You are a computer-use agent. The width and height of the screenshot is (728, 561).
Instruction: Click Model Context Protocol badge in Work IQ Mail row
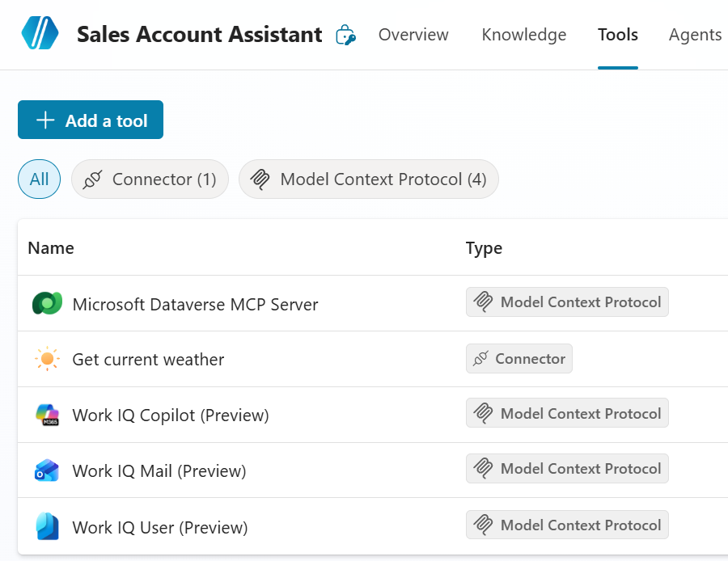pyautogui.click(x=567, y=468)
